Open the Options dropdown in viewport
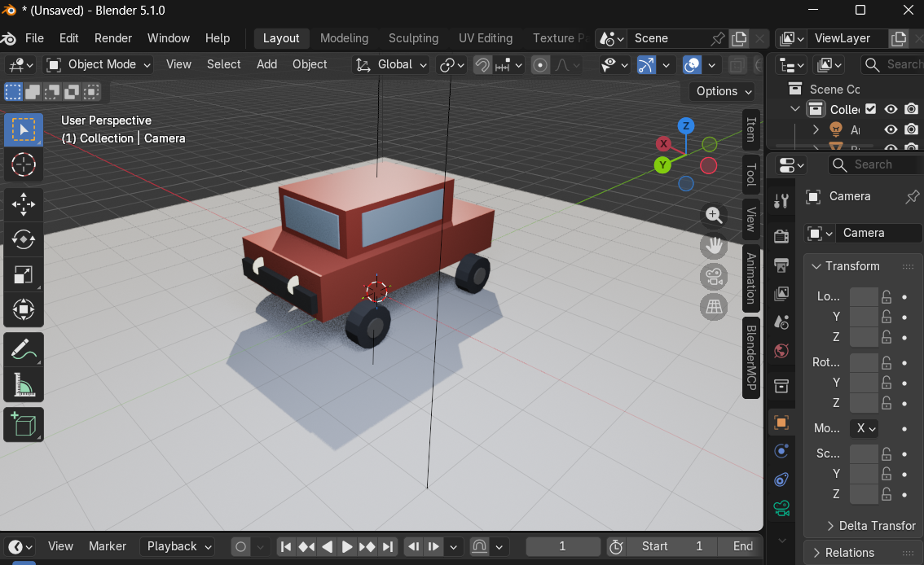Viewport: 924px width, 565px height. pos(723,91)
